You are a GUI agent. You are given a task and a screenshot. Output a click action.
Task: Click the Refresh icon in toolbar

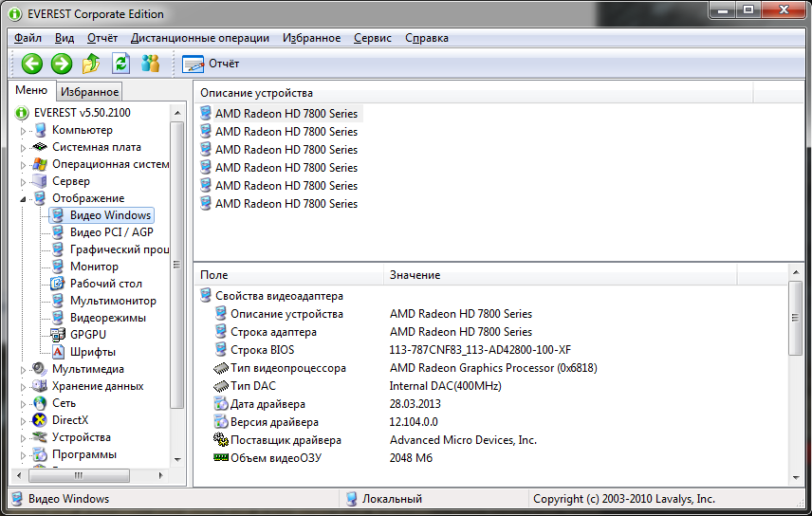[120, 64]
